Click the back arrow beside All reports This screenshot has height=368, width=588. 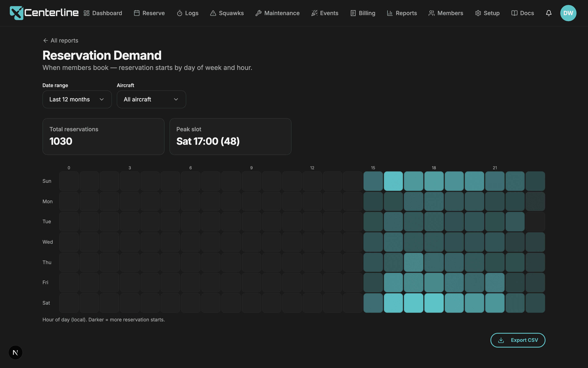click(46, 40)
